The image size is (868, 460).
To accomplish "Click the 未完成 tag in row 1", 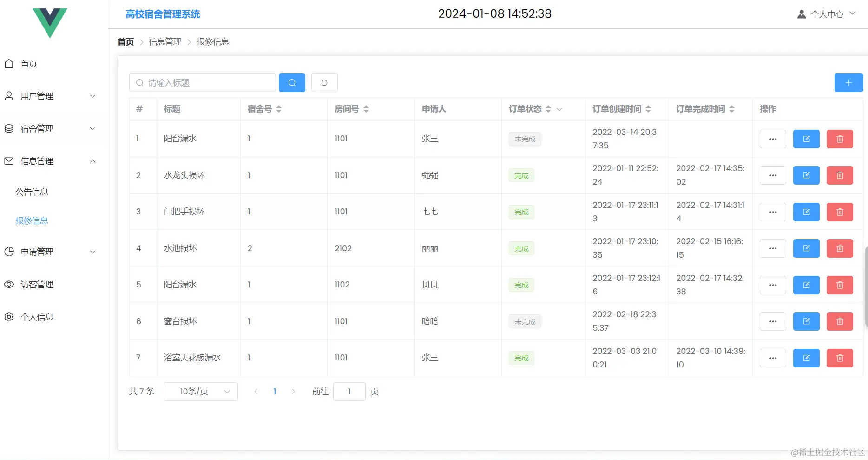I will pos(525,139).
